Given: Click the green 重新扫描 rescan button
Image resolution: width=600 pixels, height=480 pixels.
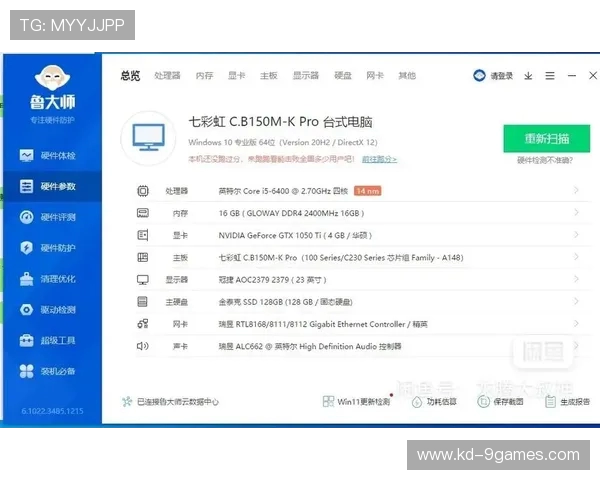Looking at the screenshot, I should 546,138.
